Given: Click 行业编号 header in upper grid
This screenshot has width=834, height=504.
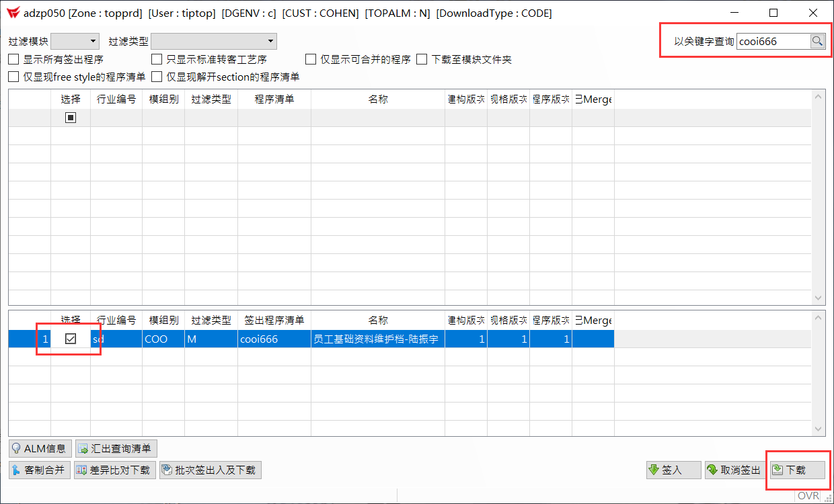Looking at the screenshot, I should (116, 99).
